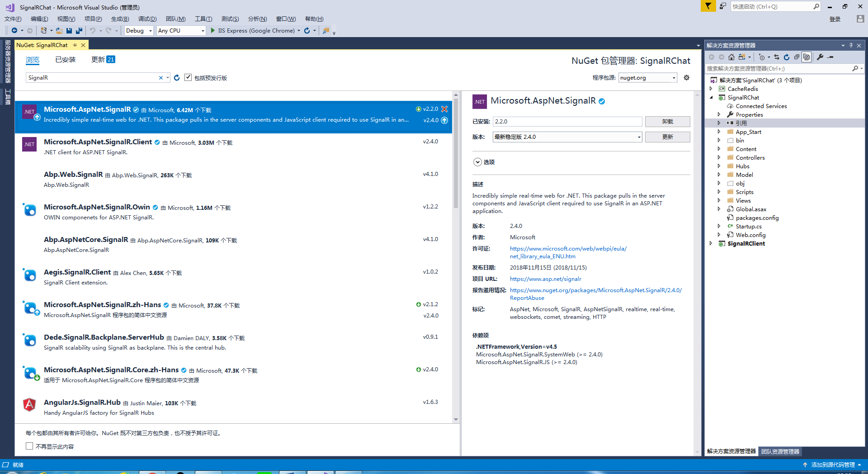The image size is (868, 474).
Task: Click the Solution Explorer refresh icon
Action: point(787,57)
